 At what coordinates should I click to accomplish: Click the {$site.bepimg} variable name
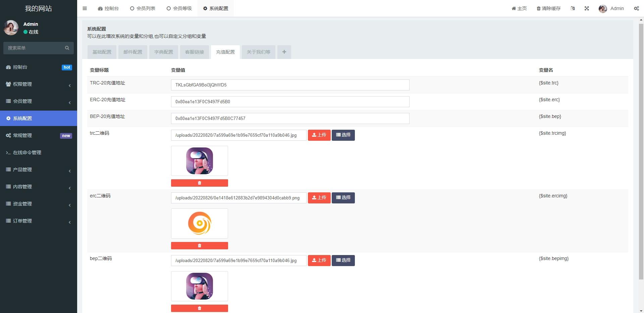[554, 258]
